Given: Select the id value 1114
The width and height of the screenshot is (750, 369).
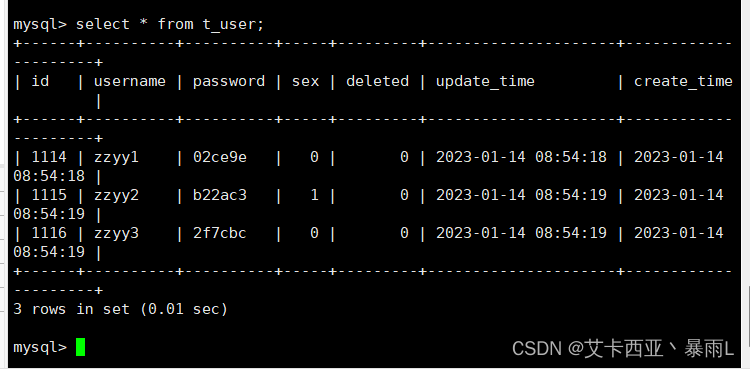Looking at the screenshot, I should coord(49,157).
